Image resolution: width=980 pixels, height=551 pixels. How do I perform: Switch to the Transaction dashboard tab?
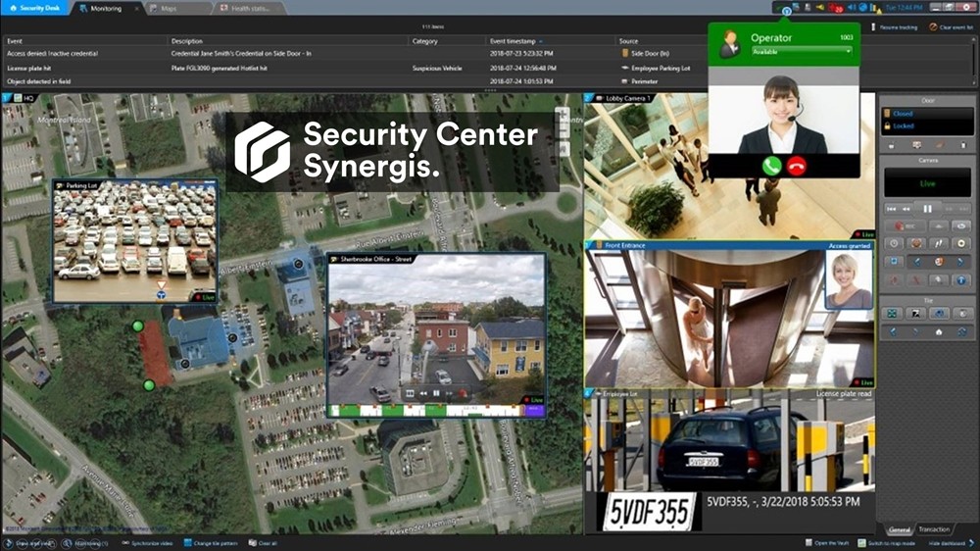point(934,529)
